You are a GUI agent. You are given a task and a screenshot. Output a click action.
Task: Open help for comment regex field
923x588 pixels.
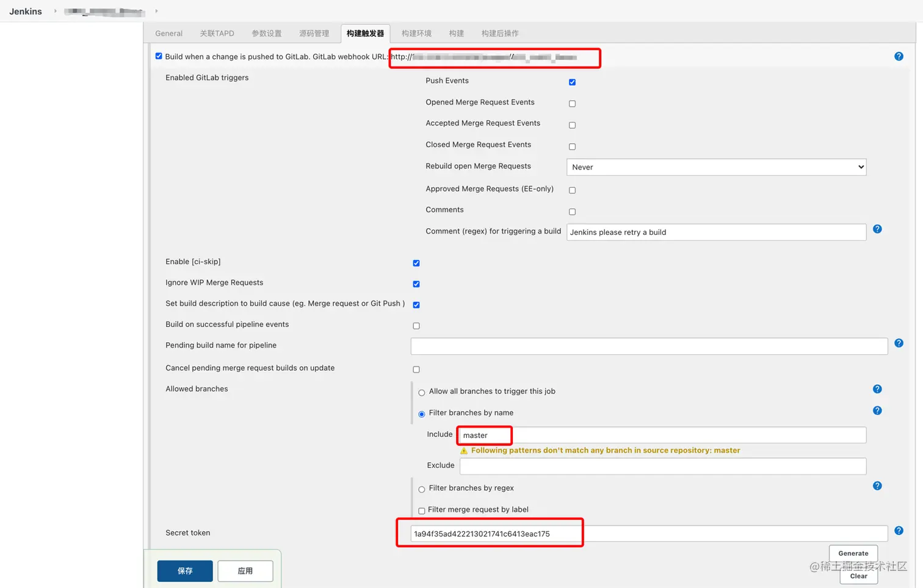click(x=877, y=229)
